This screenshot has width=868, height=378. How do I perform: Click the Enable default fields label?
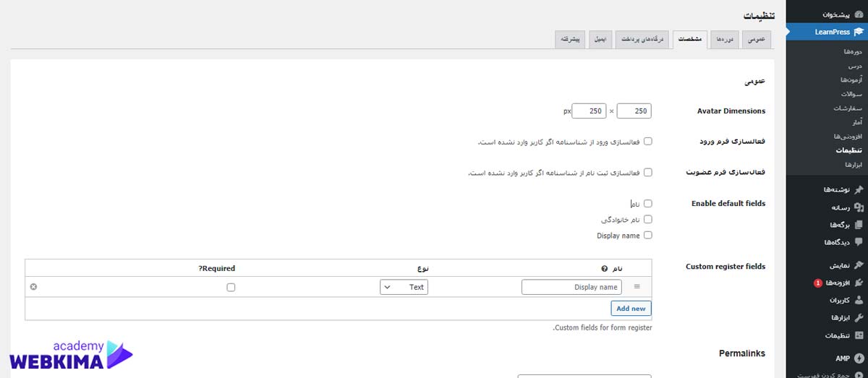pyautogui.click(x=728, y=204)
